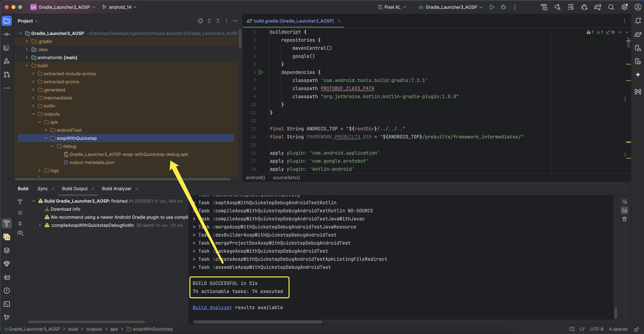Hide the Project panel minimize dash
Screen dimensions: 644x334
point(235,21)
